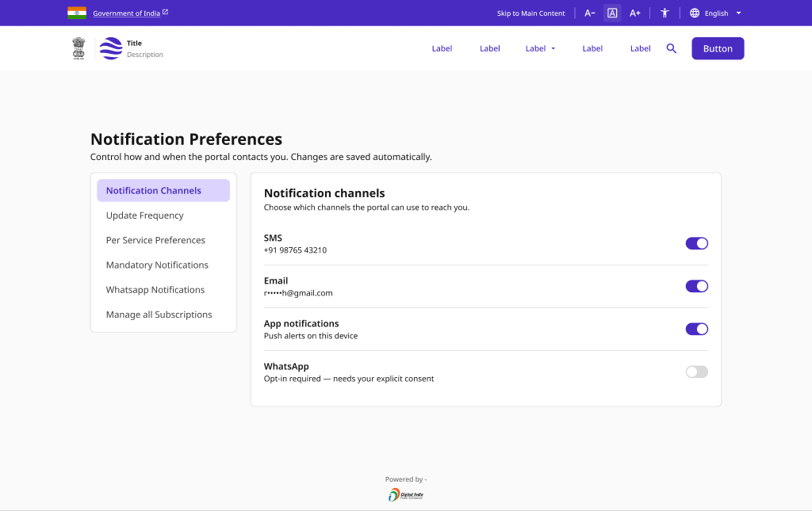Click the Notification Preferences heading
The height and width of the screenshot is (511, 812).
[x=186, y=139]
